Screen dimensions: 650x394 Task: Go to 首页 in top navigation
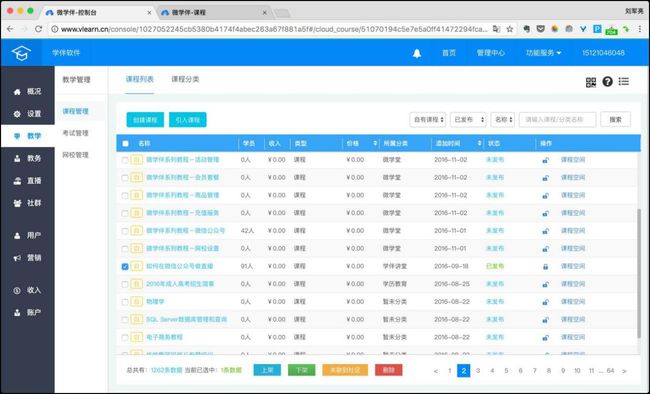pos(449,53)
